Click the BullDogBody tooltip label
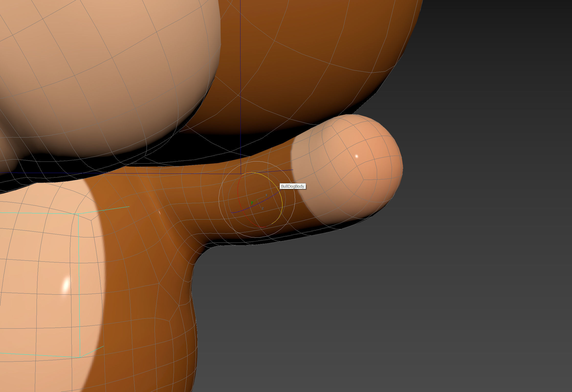This screenshot has width=572, height=392. (292, 186)
